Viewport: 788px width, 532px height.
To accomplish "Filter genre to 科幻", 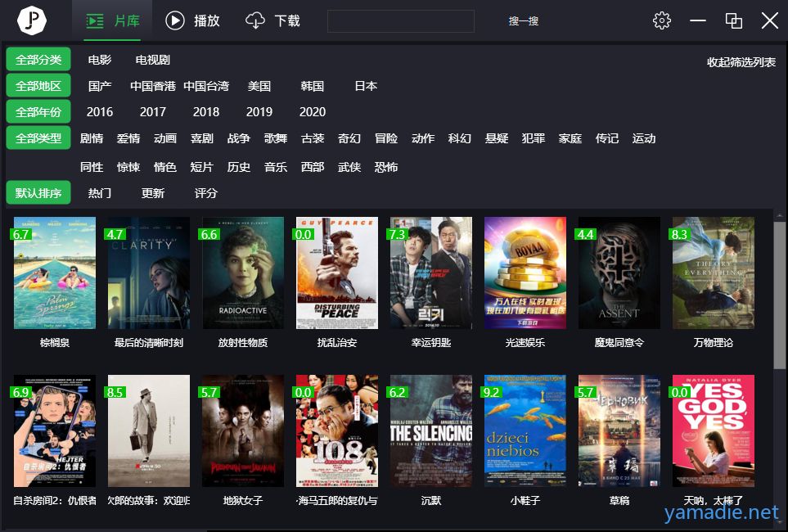I will [x=459, y=138].
